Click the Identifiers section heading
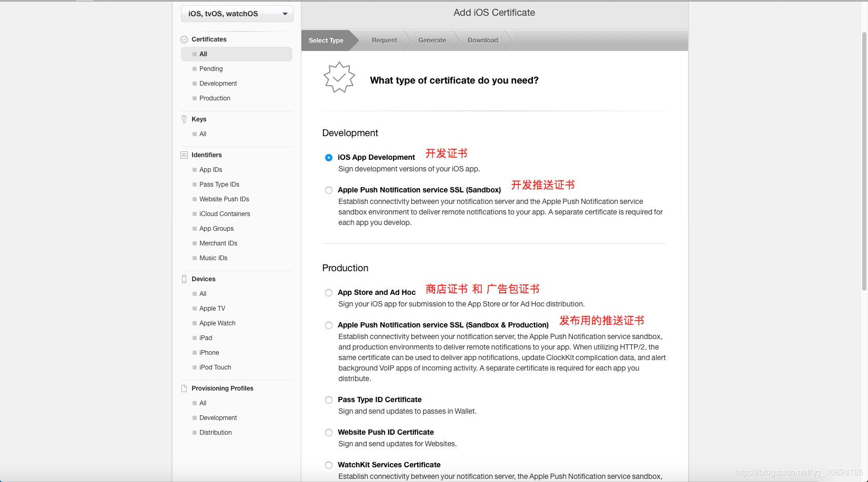 click(207, 155)
